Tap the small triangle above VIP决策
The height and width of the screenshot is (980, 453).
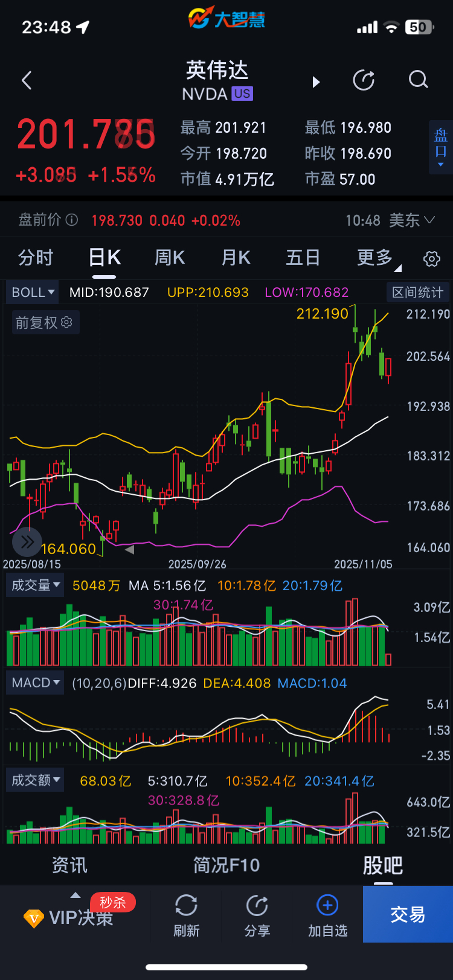pos(75,896)
